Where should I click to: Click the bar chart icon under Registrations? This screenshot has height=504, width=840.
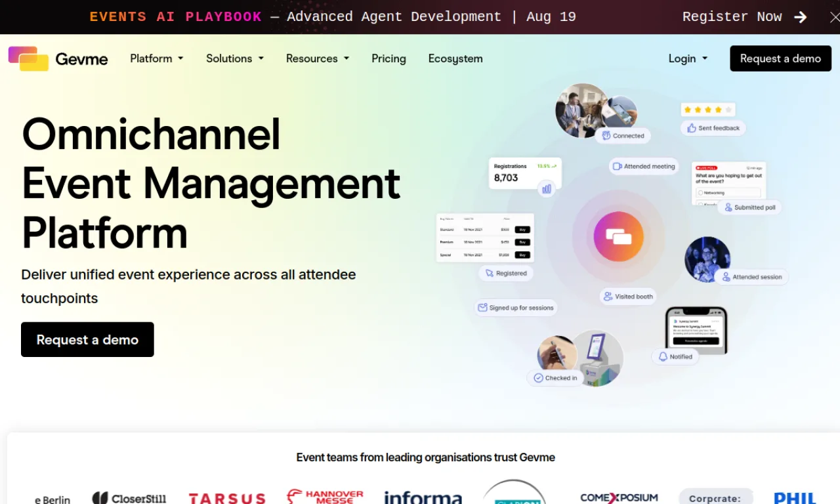[x=546, y=189]
